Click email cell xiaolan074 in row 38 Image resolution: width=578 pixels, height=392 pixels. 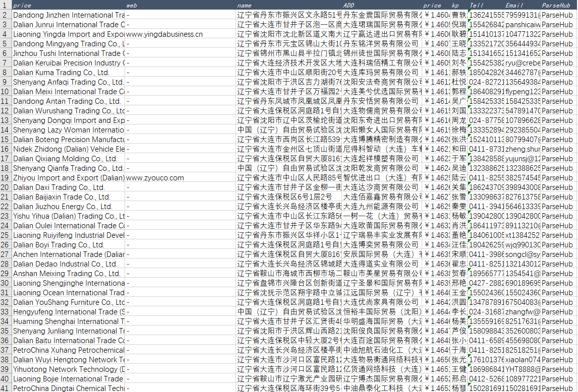[x=523, y=360]
